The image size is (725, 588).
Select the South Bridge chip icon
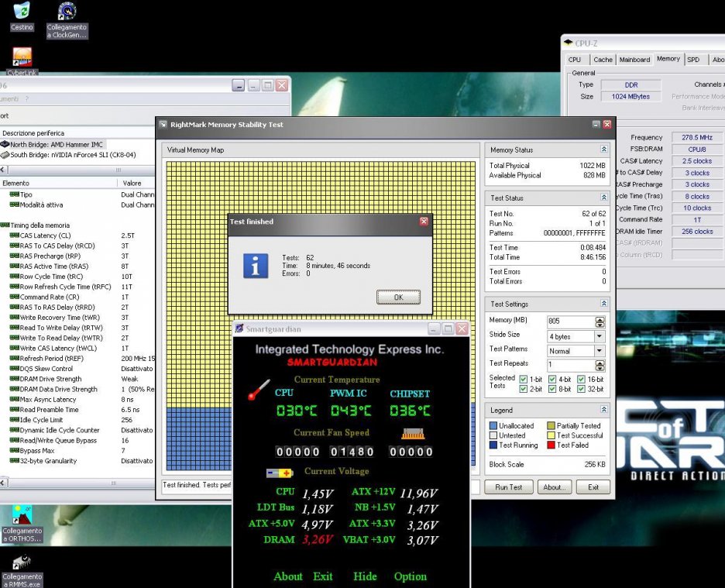pos(5,155)
